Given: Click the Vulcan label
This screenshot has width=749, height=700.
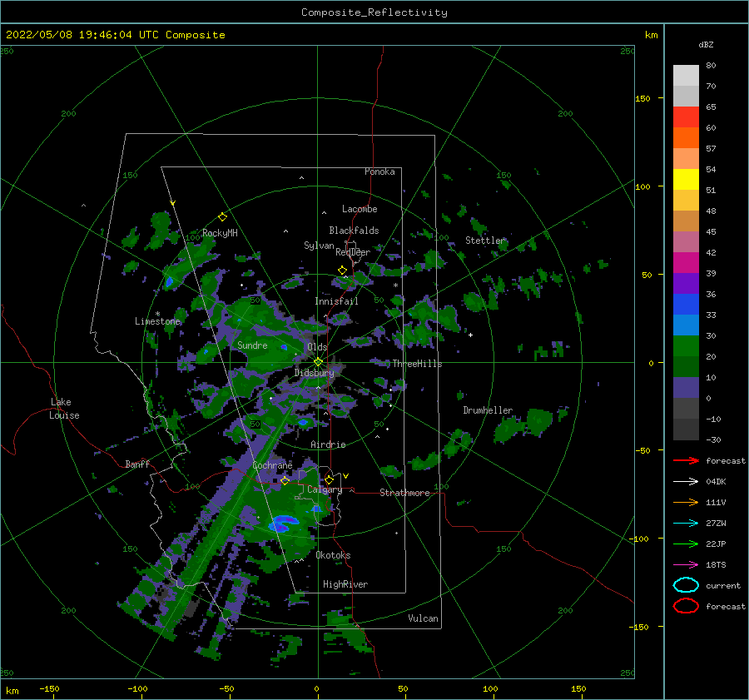Looking at the screenshot, I should (x=423, y=618).
